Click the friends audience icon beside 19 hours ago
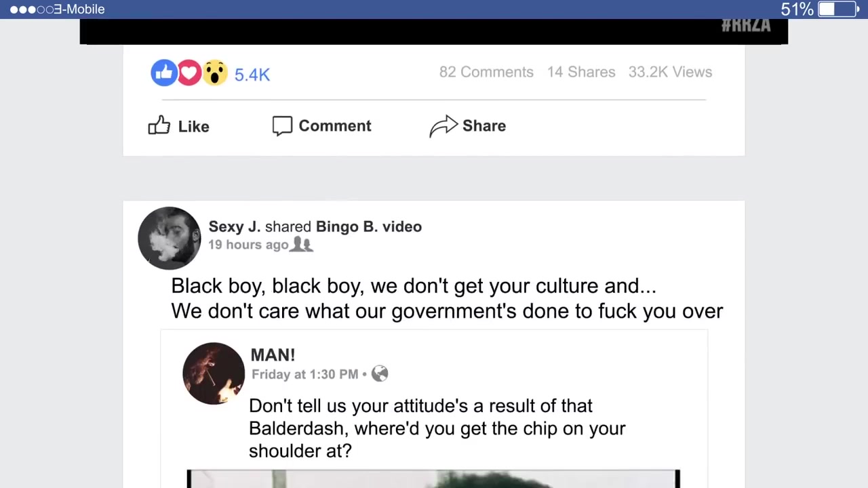The image size is (868, 488). coord(302,245)
